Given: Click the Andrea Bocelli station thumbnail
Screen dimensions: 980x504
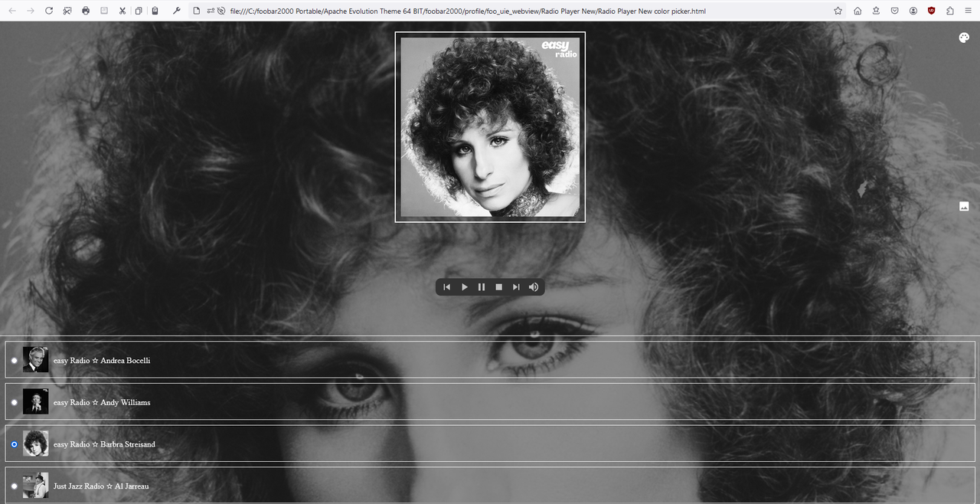Looking at the screenshot, I should pos(35,360).
